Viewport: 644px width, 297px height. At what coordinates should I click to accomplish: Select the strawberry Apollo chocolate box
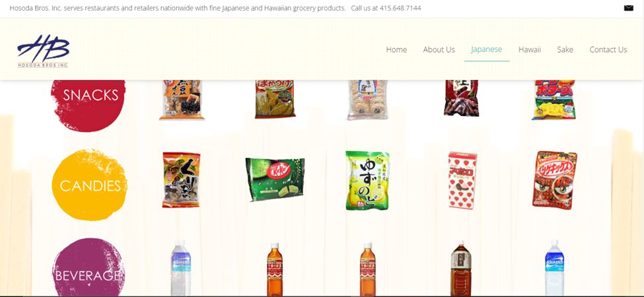pyautogui.click(x=462, y=180)
